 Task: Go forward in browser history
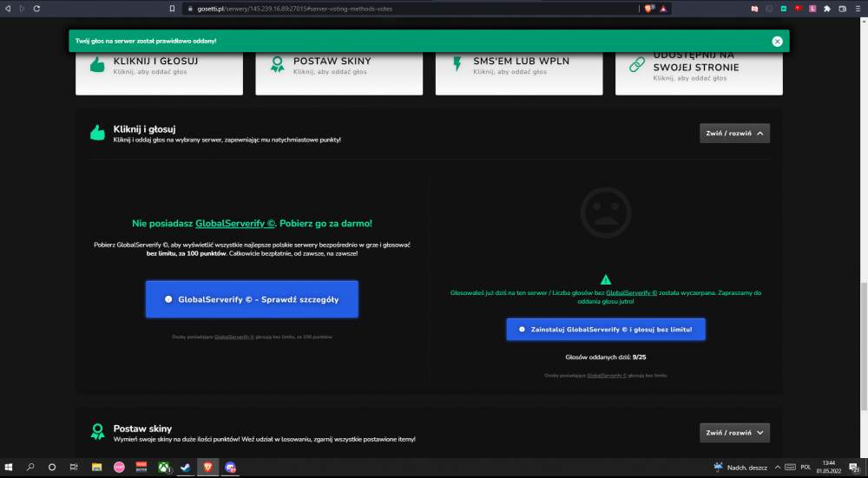23,9
